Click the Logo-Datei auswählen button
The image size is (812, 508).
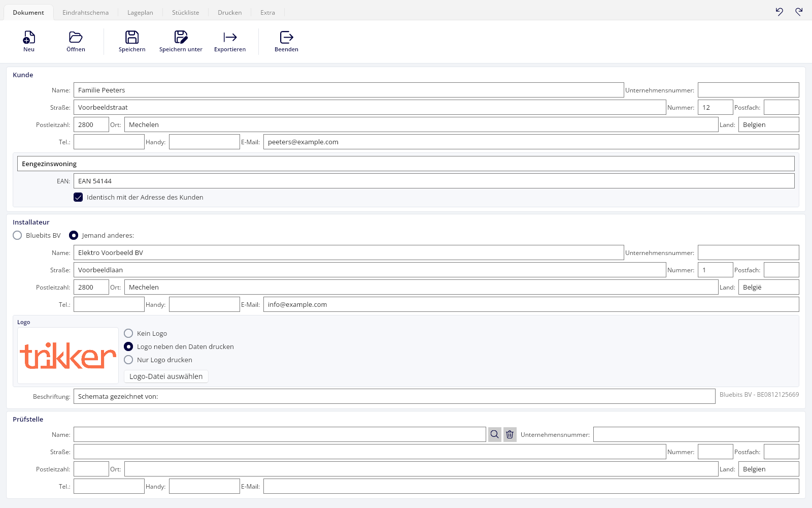(166, 376)
